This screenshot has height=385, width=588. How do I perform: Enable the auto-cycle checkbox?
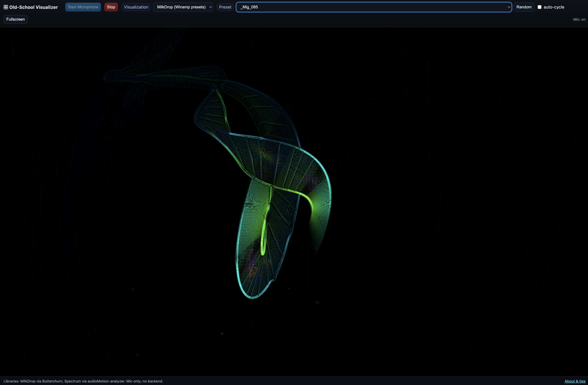point(540,7)
